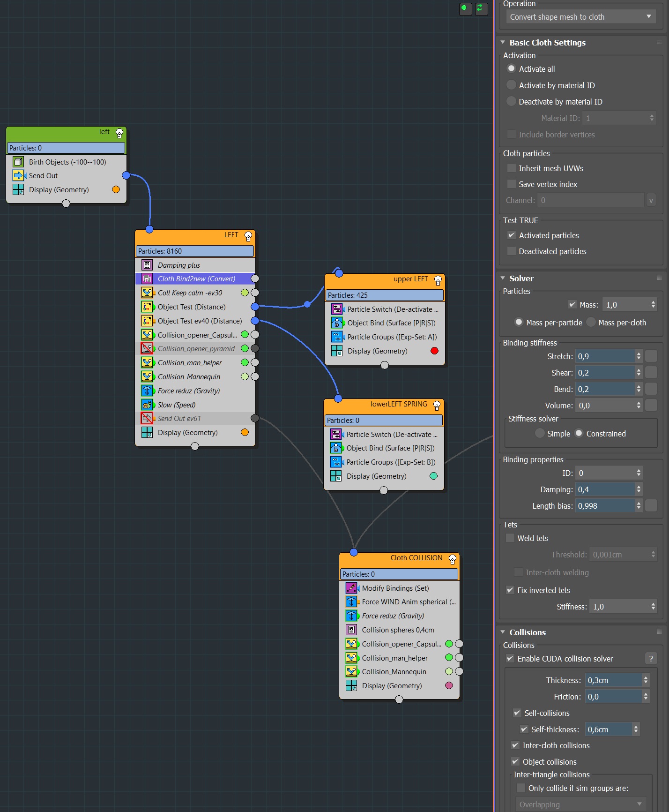Viewport: 669px width, 812px height.
Task: Click the disabled Send Out ev61 icon
Action: pyautogui.click(x=147, y=419)
